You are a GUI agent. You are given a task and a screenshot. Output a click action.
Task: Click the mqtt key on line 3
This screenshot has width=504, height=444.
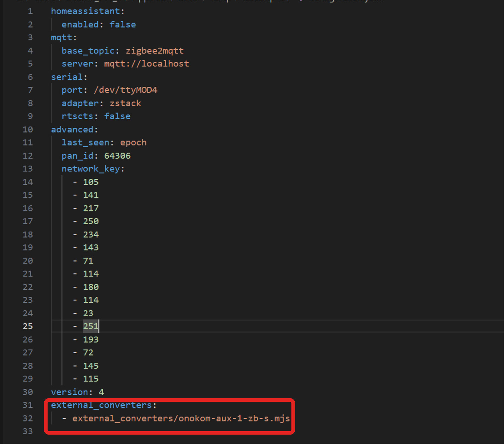[61, 38]
